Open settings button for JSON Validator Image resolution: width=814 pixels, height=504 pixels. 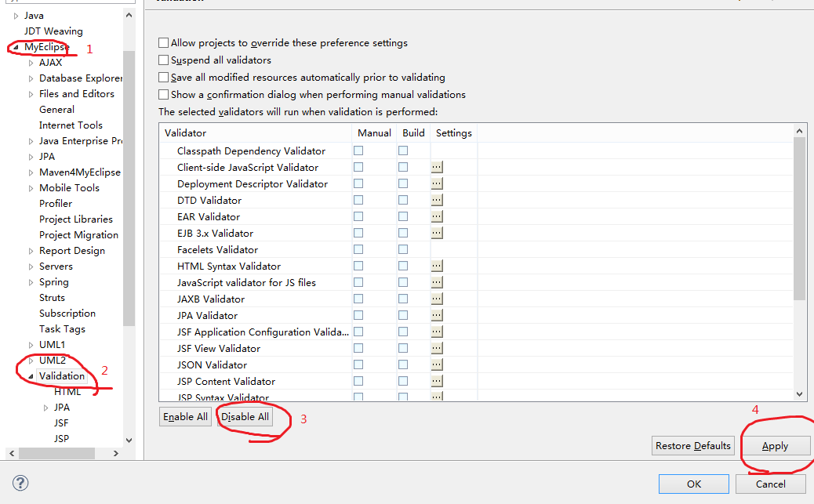coord(437,364)
